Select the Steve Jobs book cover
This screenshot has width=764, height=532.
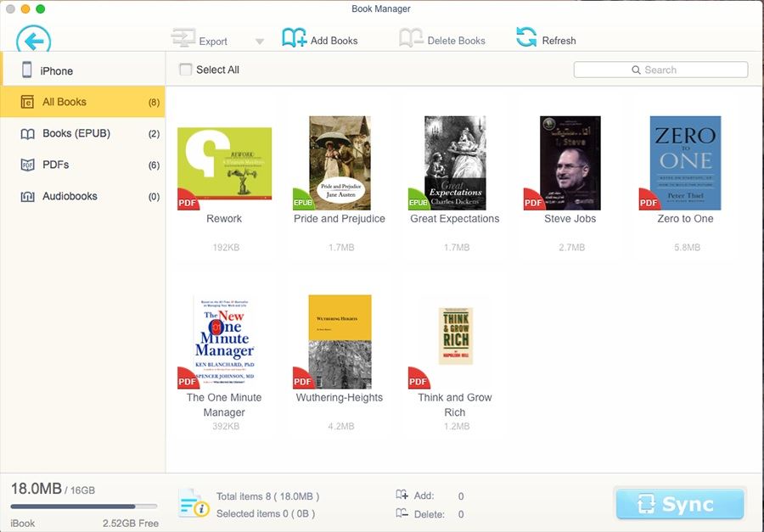[x=570, y=163]
